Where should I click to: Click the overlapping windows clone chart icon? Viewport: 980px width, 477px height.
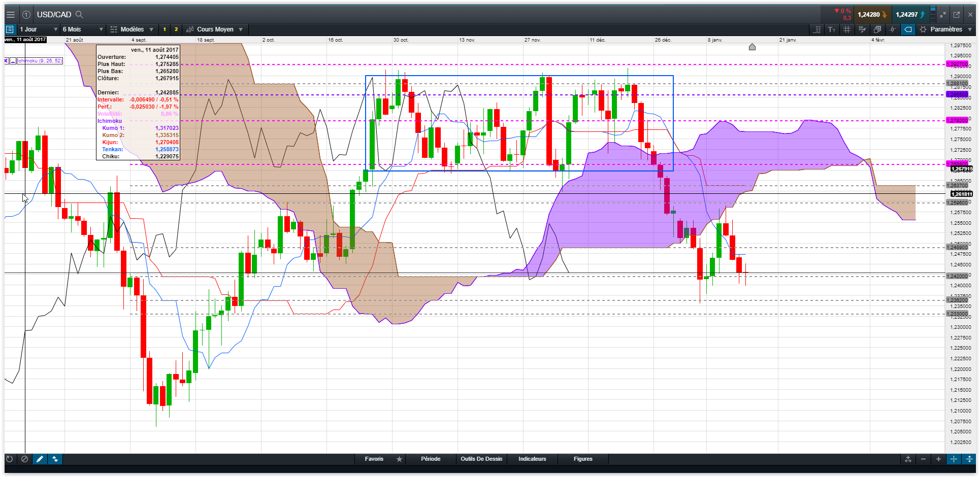click(877, 29)
